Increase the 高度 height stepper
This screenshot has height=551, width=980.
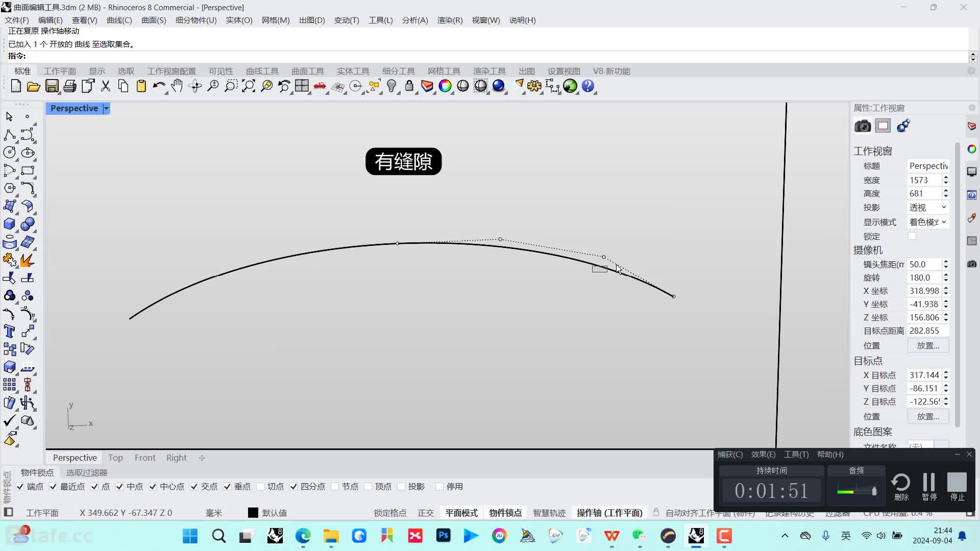point(946,191)
